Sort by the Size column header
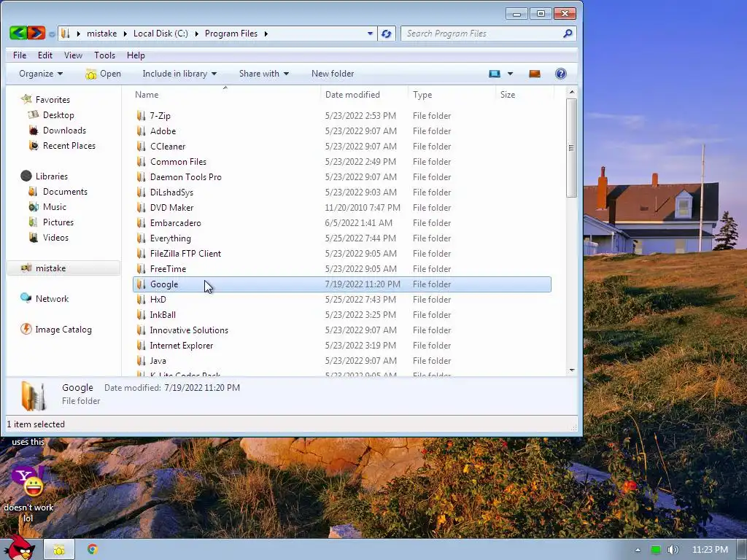Screen dimensions: 747x560 click(x=525, y=95)
